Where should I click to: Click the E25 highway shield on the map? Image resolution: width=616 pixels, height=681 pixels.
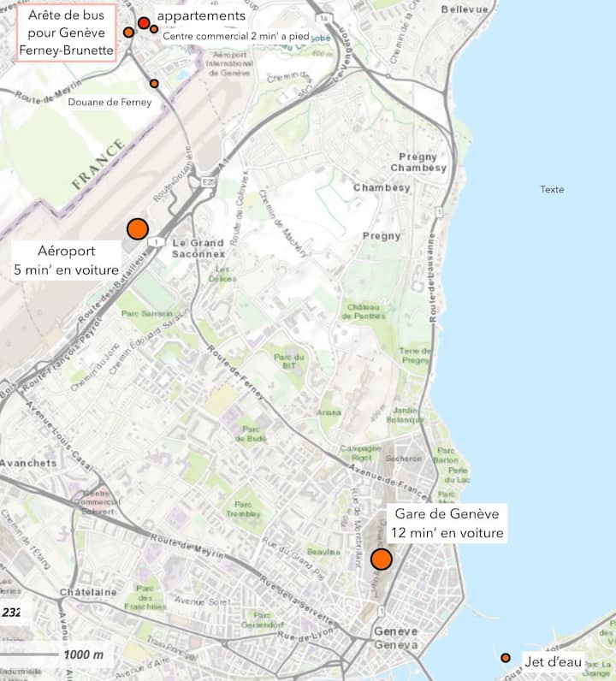tap(208, 182)
